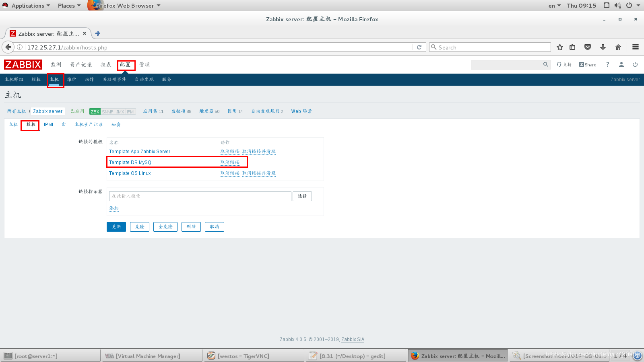Switch to the IPMI tab

[x=48, y=124]
